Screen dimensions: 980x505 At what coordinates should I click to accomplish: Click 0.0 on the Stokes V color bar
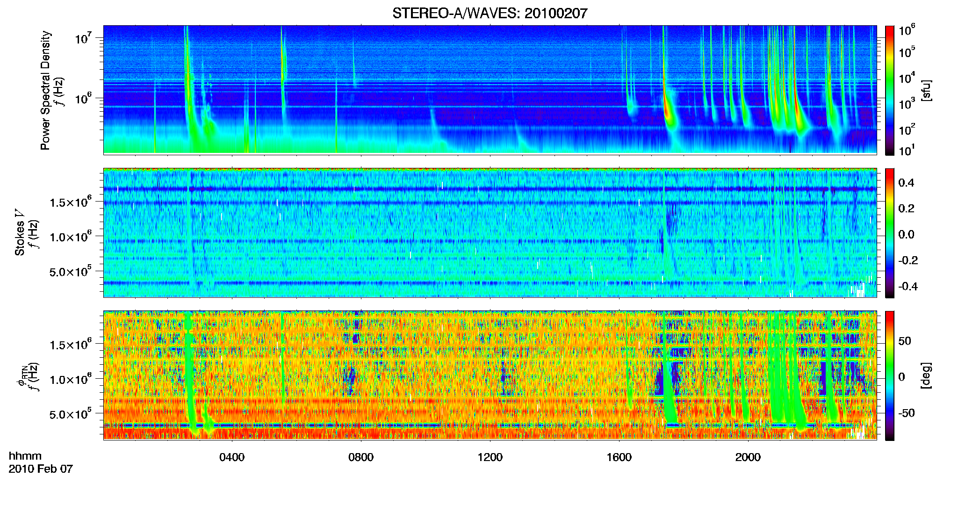[906, 234]
